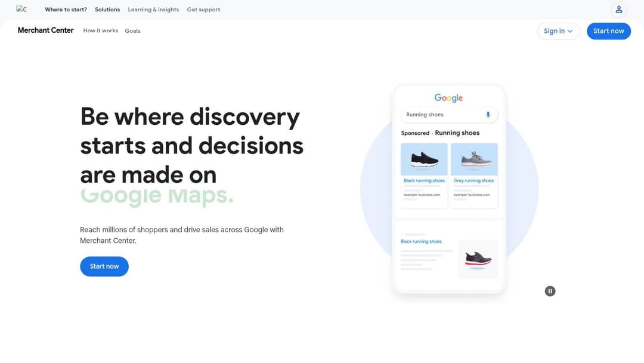Click Start now below the hero text
The width and height of the screenshot is (644, 363).
coord(104,266)
